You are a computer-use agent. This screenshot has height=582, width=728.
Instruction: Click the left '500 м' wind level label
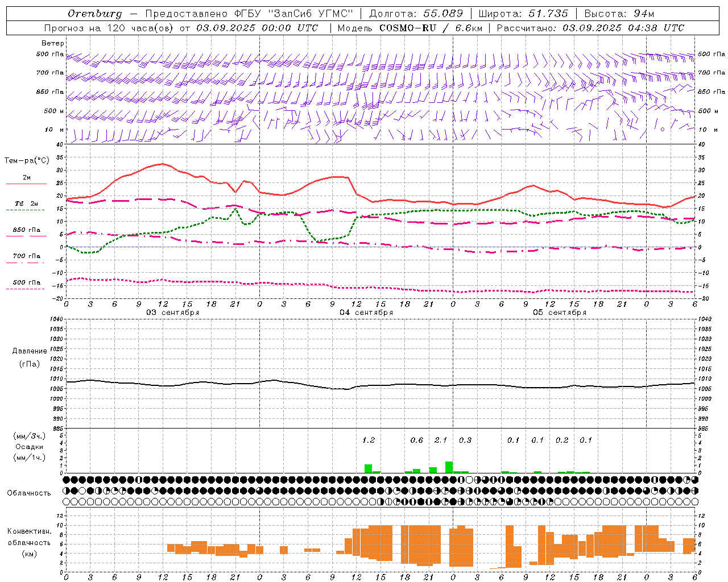click(x=54, y=111)
